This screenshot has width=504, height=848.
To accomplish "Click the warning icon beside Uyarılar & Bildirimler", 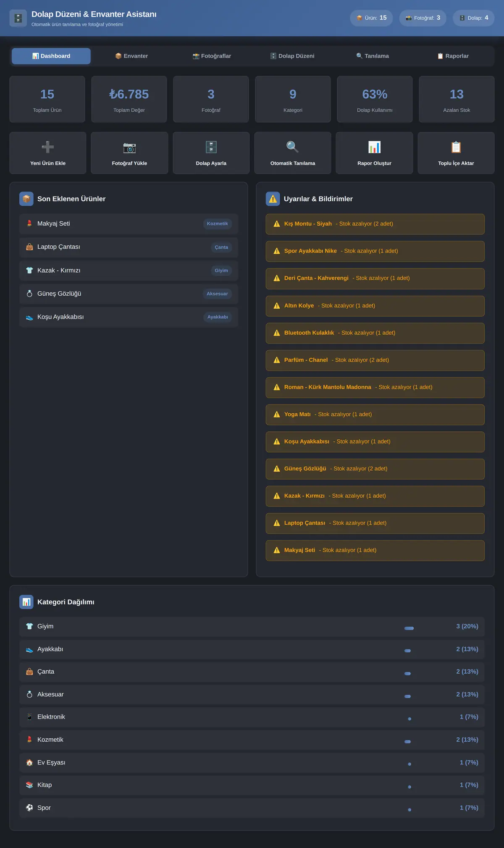I will point(273,199).
